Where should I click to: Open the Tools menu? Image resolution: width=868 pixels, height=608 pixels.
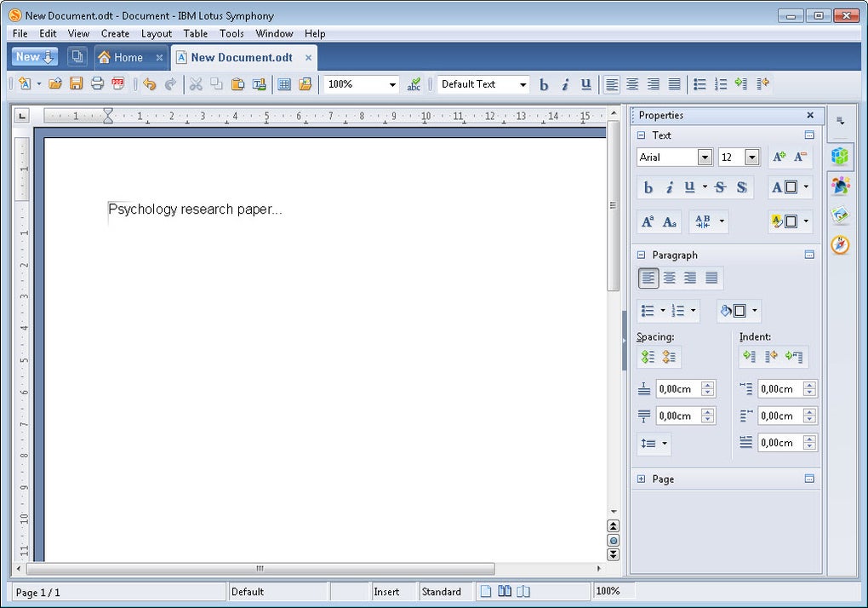point(231,33)
